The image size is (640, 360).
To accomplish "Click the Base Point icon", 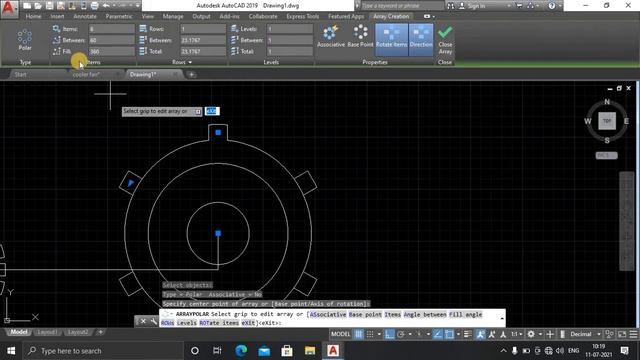I will coord(360,36).
